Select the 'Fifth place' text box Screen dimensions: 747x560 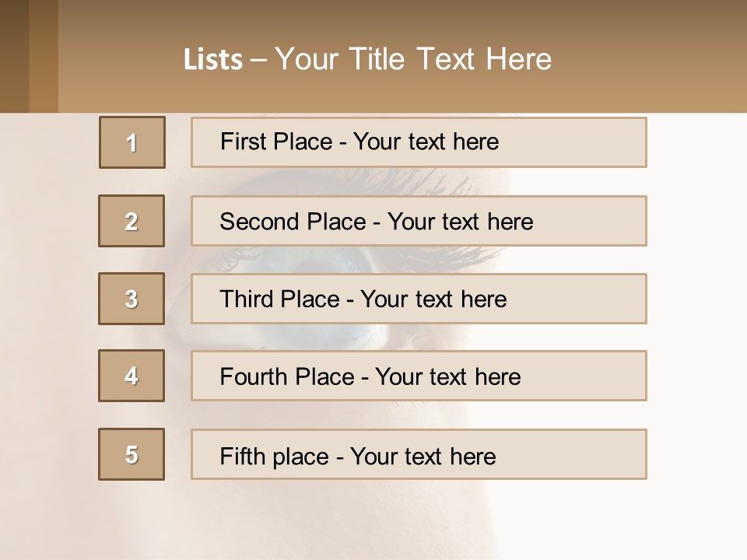(x=419, y=454)
